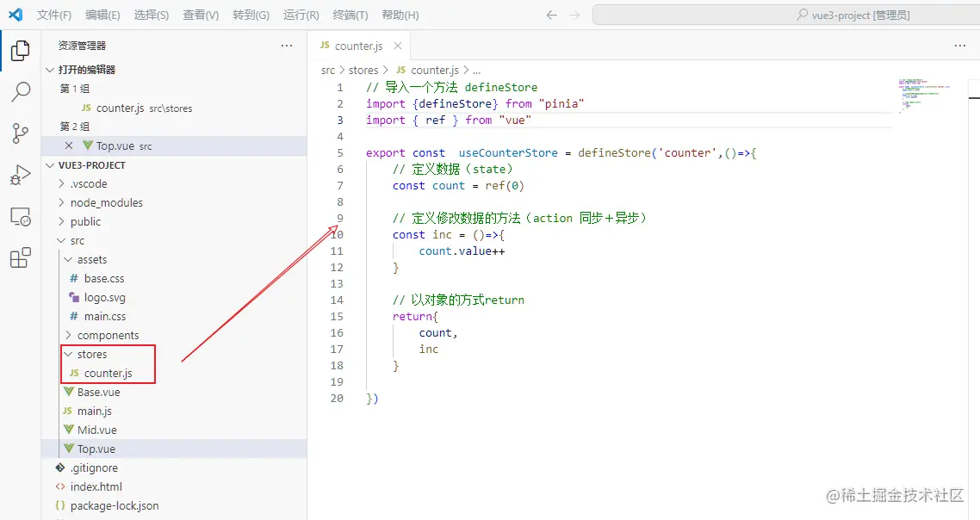The height and width of the screenshot is (520, 980).
Task: Expand the node_modules folder
Action: [x=61, y=202]
